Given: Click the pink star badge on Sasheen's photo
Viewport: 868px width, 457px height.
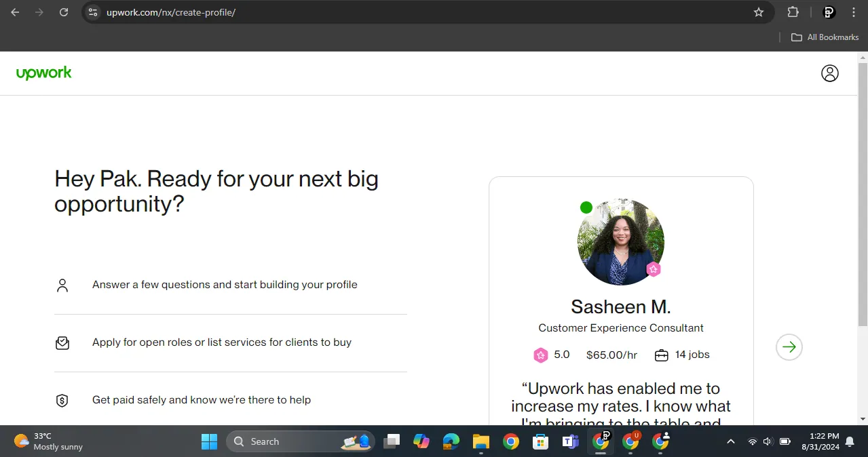Looking at the screenshot, I should [x=653, y=269].
